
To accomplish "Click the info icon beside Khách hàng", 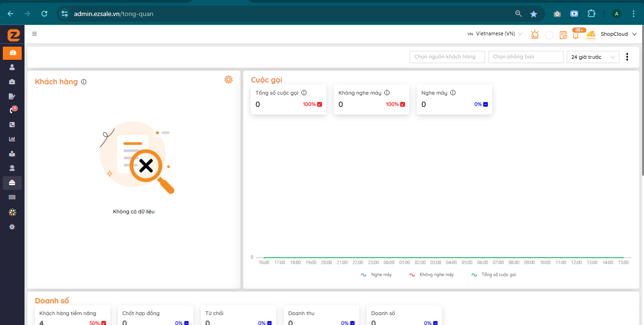I will point(84,82).
